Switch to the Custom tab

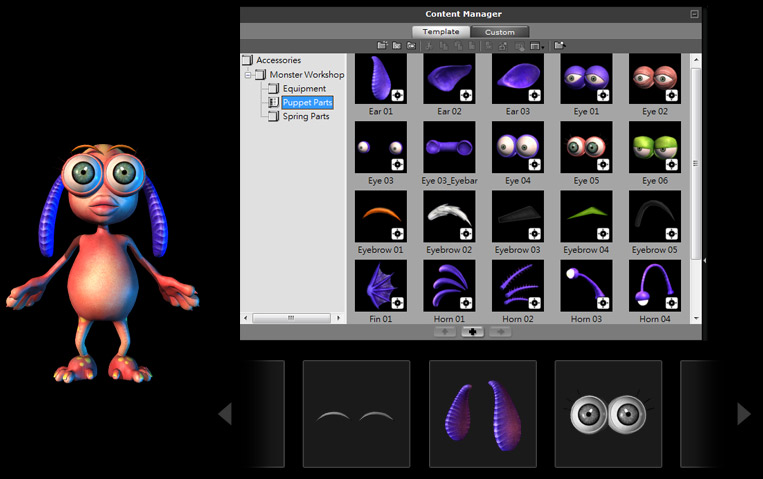pyautogui.click(x=499, y=32)
